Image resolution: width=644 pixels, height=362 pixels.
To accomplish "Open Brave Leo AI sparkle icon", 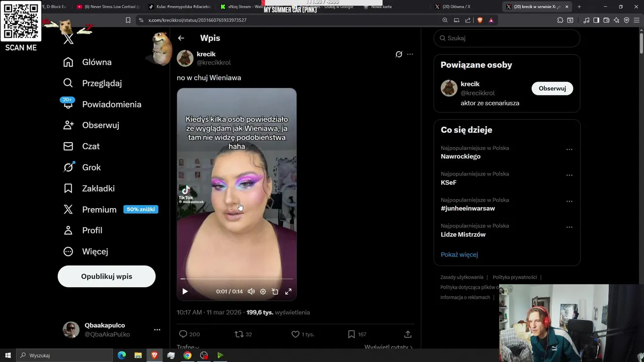I will click(616, 20).
